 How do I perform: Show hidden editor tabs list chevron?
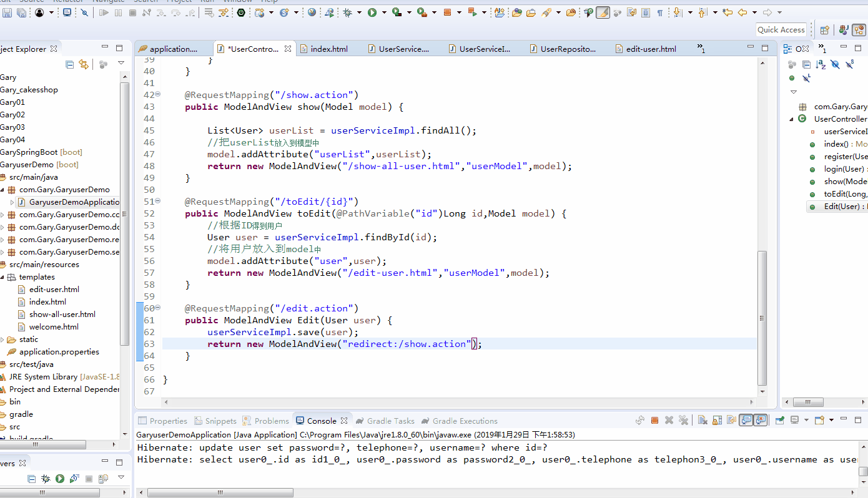coord(701,49)
